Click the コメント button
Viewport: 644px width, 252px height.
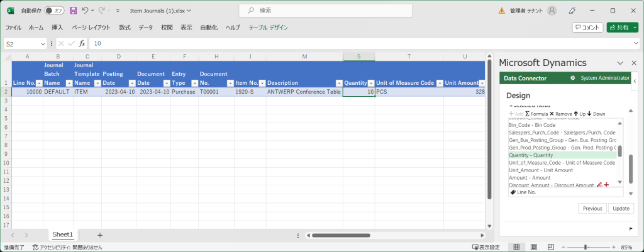tap(588, 28)
